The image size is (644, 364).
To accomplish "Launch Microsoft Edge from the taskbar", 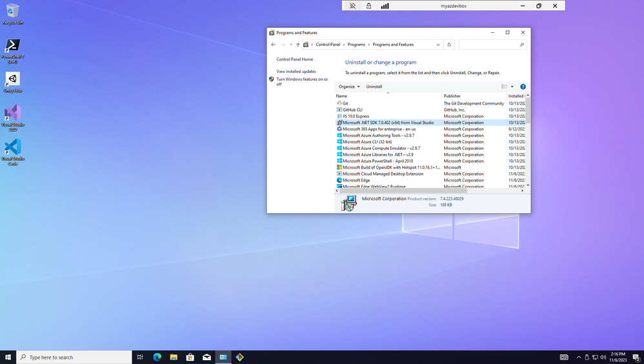I will [157, 357].
